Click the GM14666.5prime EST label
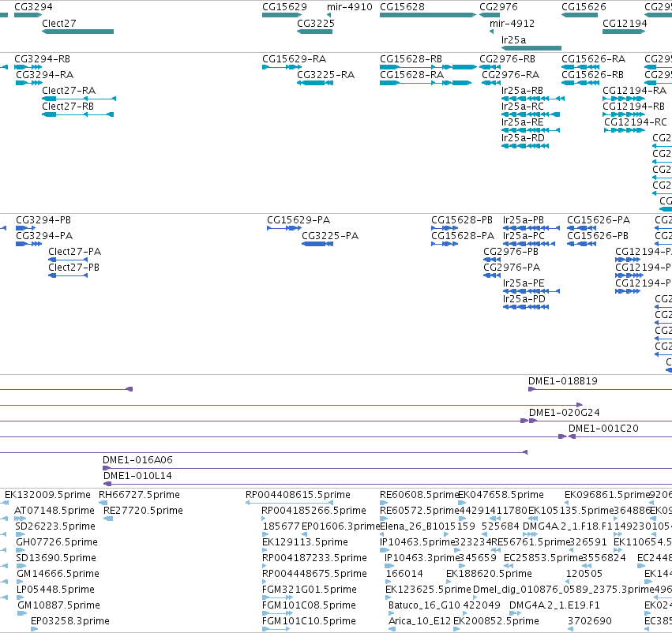 click(x=58, y=575)
